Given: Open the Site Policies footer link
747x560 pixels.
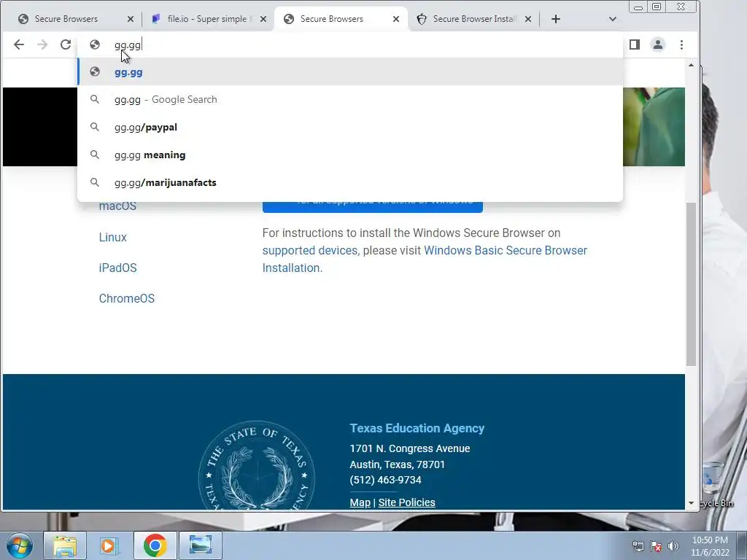Looking at the screenshot, I should [406, 502].
